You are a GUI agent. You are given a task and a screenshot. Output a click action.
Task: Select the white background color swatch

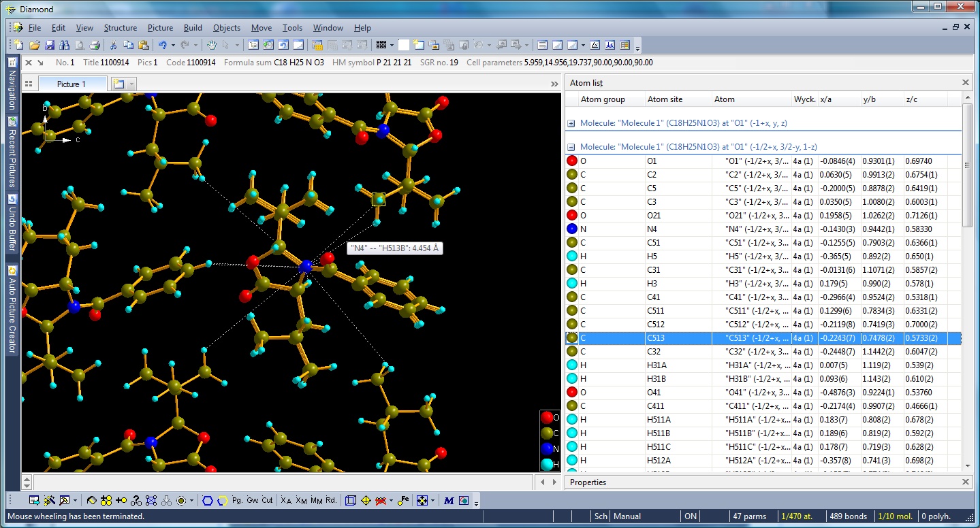403,45
